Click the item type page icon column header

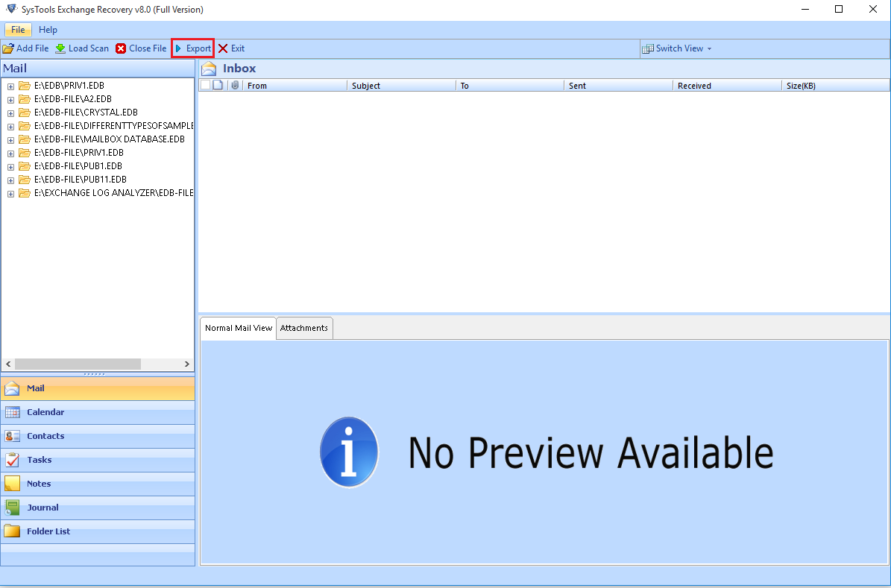click(x=218, y=85)
